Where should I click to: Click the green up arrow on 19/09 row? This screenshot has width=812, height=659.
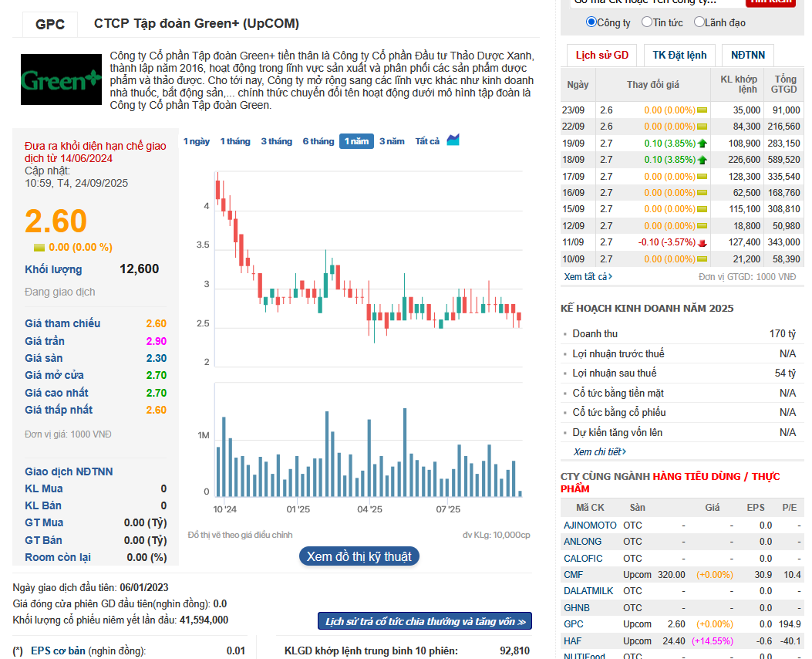[x=702, y=144]
